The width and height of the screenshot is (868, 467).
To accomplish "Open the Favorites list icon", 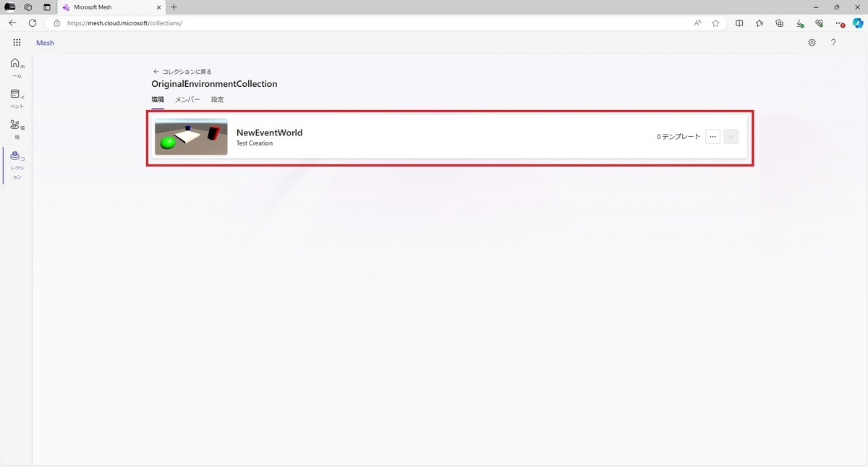I will coord(759,23).
